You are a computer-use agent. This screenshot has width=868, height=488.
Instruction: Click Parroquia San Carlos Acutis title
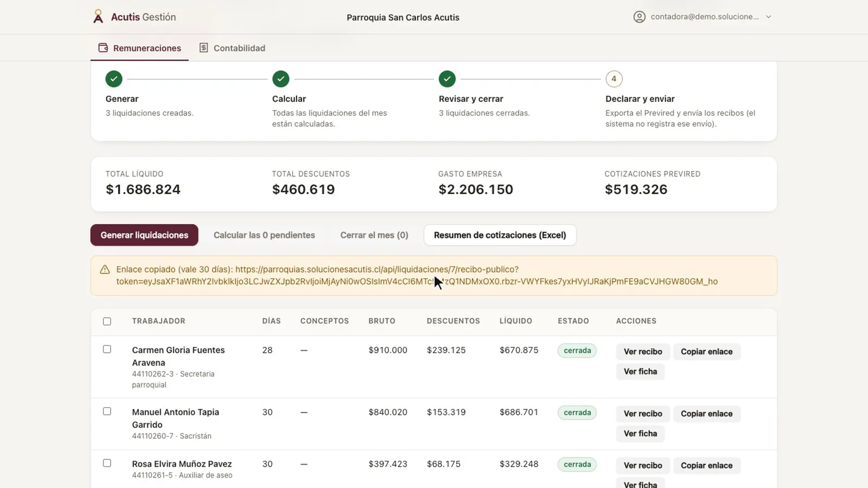(403, 17)
